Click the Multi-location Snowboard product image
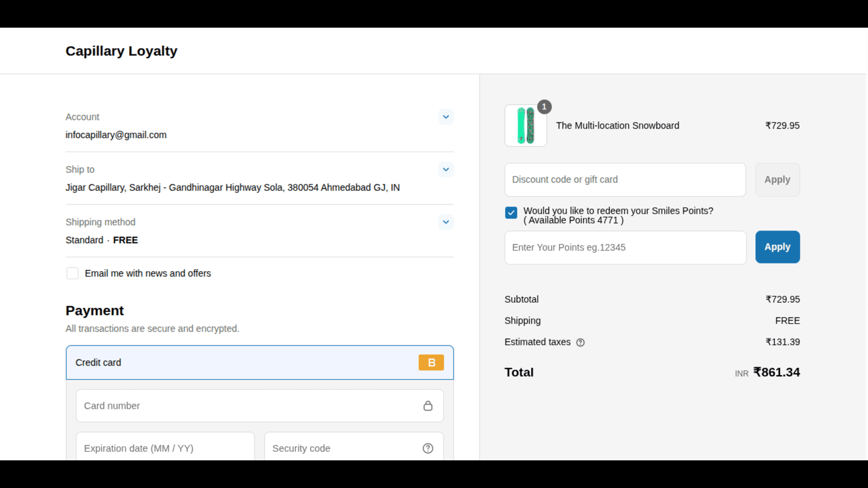Image resolution: width=868 pixels, height=488 pixels. pyautogui.click(x=525, y=125)
